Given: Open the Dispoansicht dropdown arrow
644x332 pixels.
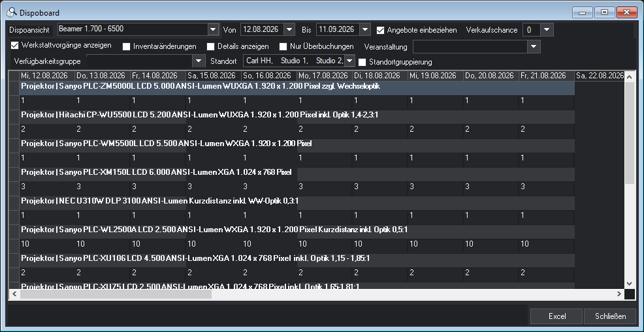Looking at the screenshot, I should point(212,29).
